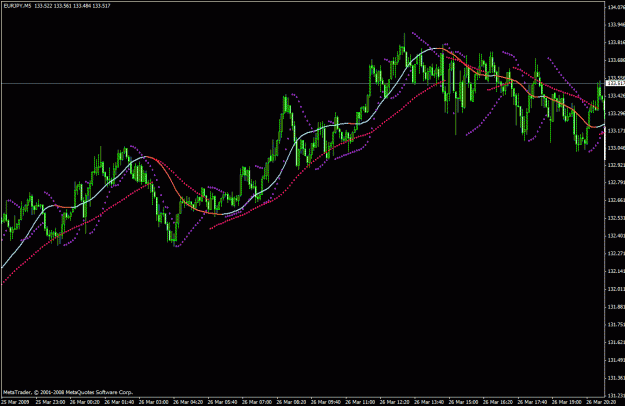Click the 131.751 price axis label
The height and width of the screenshot is (406, 625).
pyautogui.click(x=616, y=324)
